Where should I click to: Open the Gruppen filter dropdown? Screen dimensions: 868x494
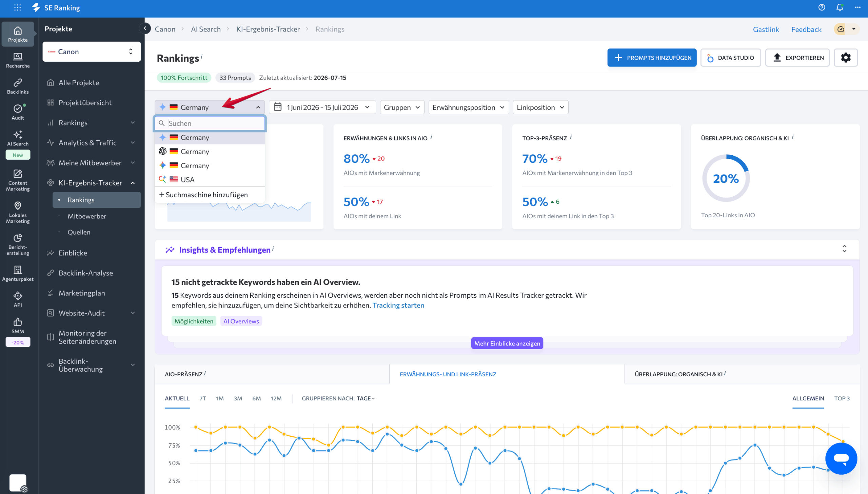point(402,107)
